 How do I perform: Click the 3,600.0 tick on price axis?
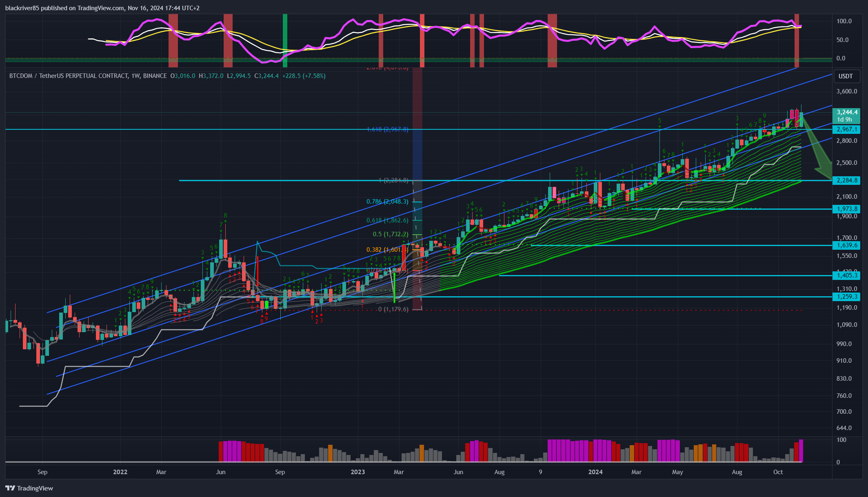click(x=847, y=91)
